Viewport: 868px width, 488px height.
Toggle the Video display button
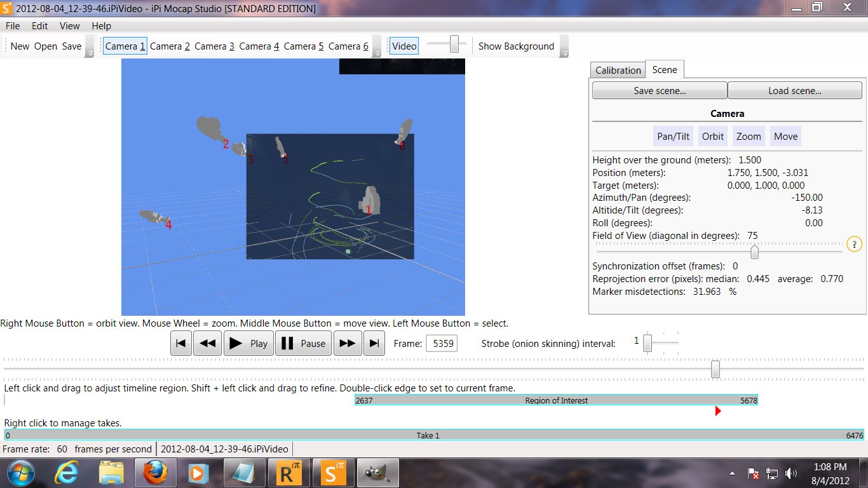coord(404,46)
